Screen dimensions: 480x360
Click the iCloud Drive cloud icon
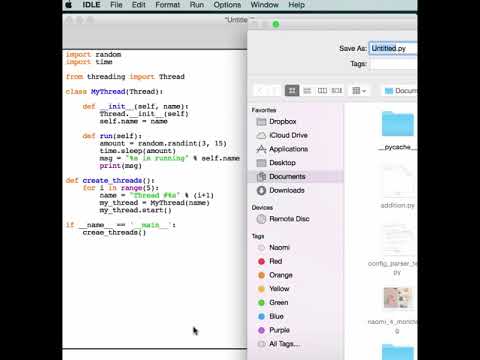tap(261, 135)
